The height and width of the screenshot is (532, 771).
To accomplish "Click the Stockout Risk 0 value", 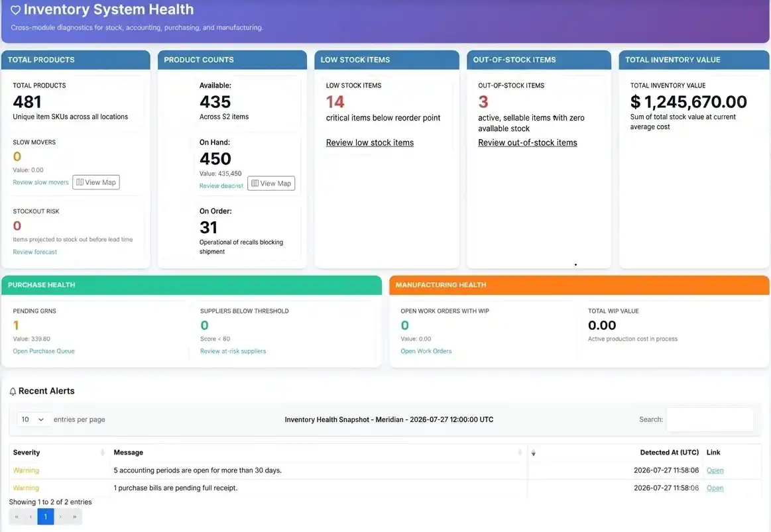I will coord(17,226).
